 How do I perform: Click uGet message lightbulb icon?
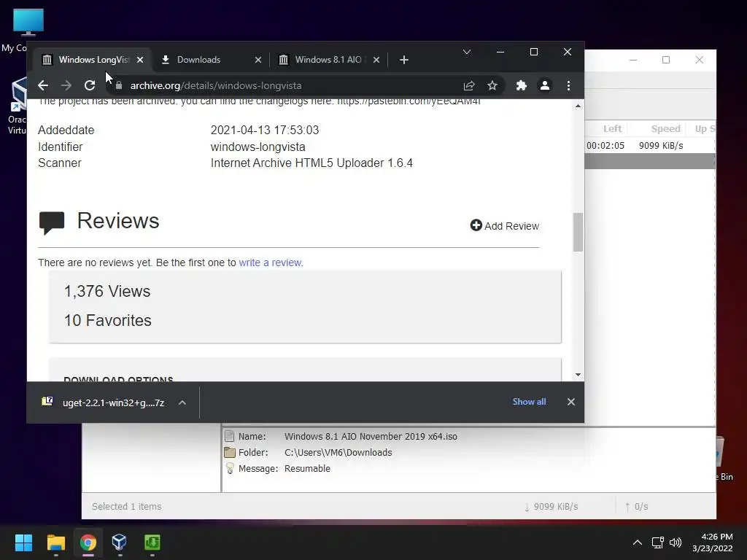coord(230,469)
